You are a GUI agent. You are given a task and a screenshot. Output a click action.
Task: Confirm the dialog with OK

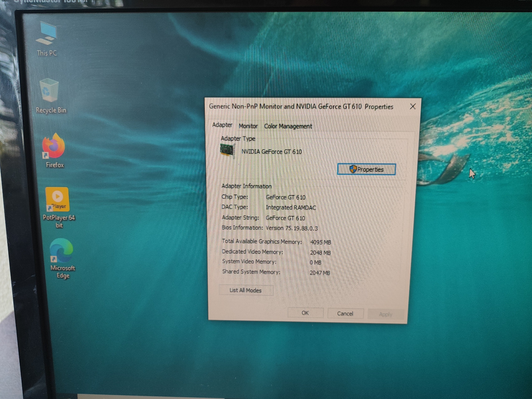[x=305, y=313]
